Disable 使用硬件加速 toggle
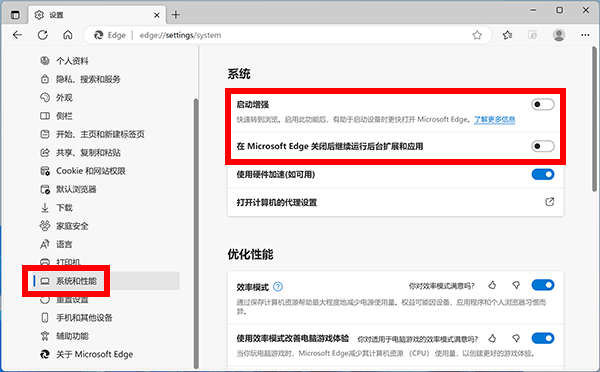The height and width of the screenshot is (372, 600). (x=543, y=175)
